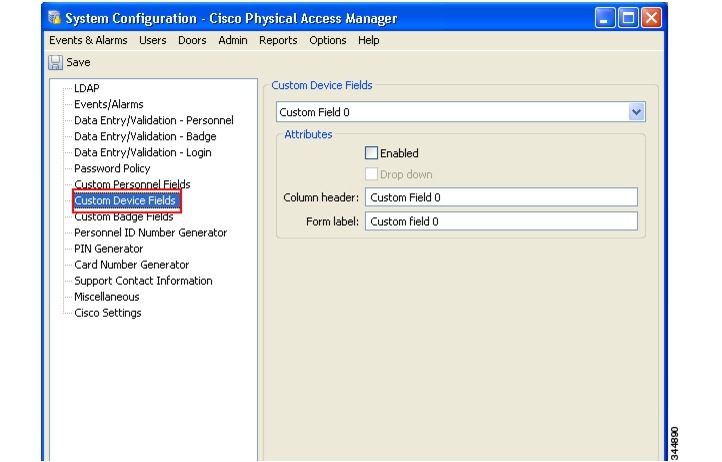Select Miscellaneous settings
This screenshot has width=722, height=462.
point(107,297)
